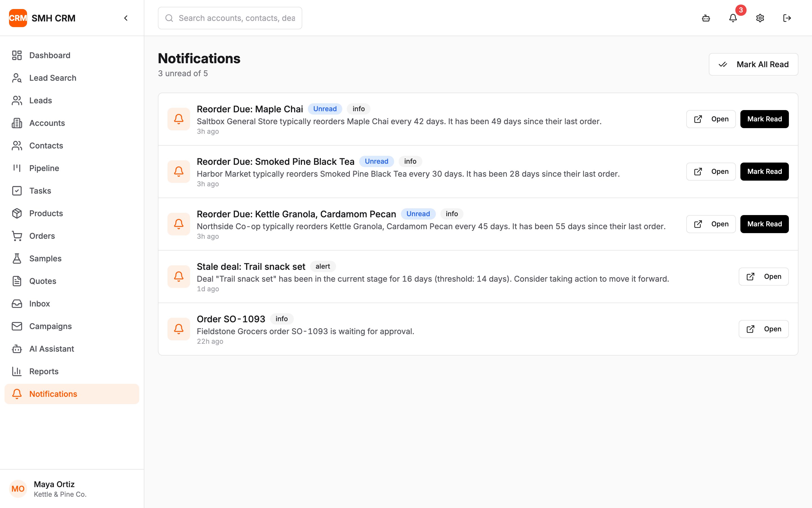The height and width of the screenshot is (508, 812).
Task: Collapse the sidebar with the chevron arrow
Action: pyautogui.click(x=126, y=18)
